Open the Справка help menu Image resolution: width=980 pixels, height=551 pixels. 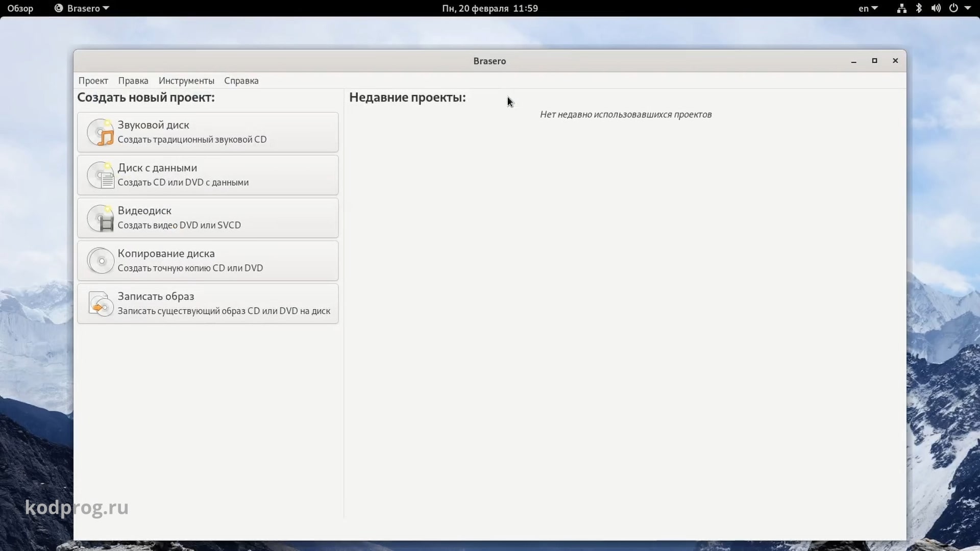(241, 81)
